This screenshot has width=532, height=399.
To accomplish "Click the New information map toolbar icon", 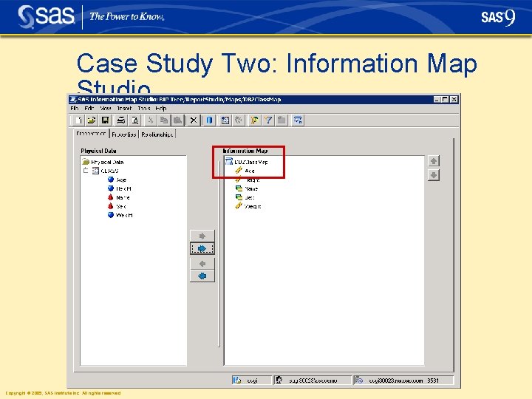I will point(78,120).
